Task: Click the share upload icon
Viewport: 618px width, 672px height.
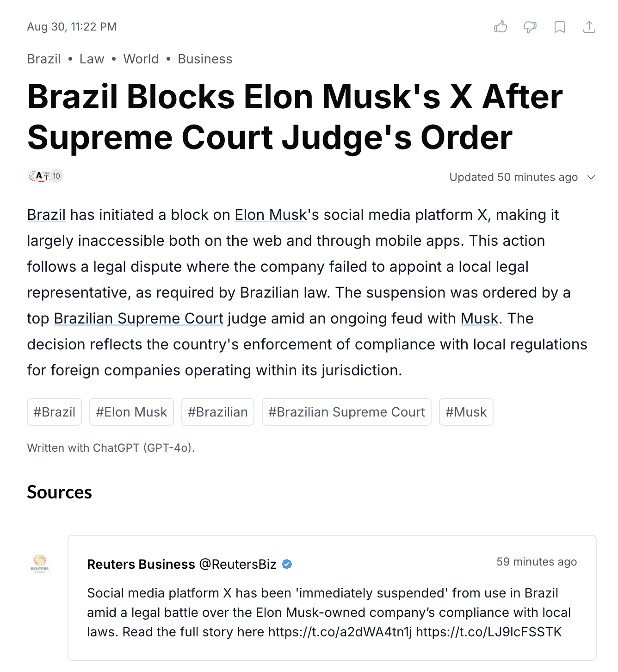Action: pos(589,27)
